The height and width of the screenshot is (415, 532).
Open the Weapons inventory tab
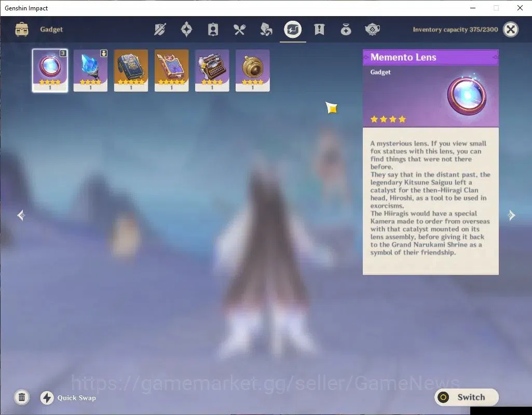point(160,30)
